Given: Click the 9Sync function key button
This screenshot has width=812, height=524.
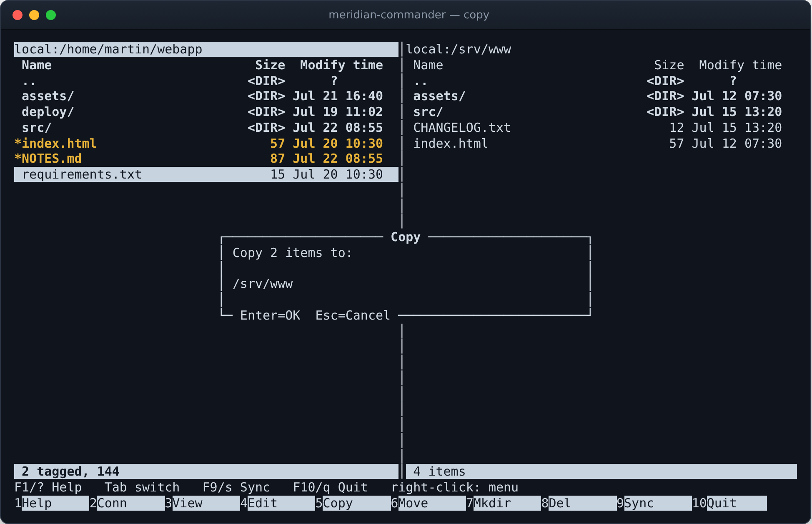Looking at the screenshot, I should click(654, 503).
